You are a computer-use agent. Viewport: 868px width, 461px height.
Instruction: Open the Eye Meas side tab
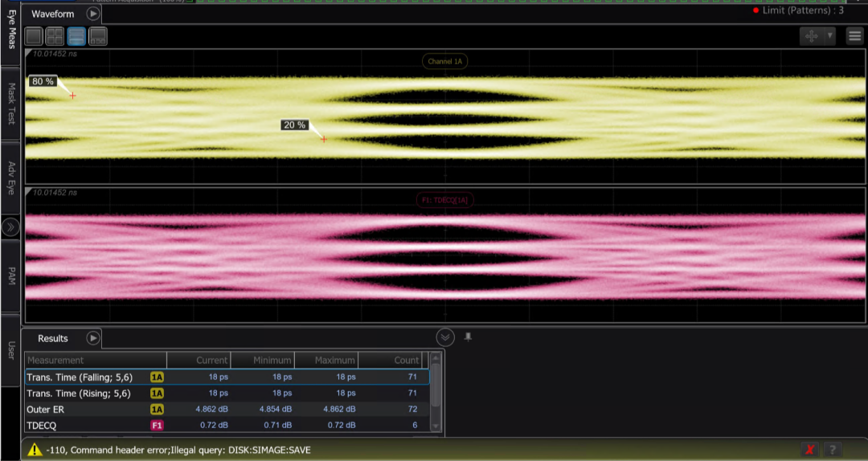[10, 29]
